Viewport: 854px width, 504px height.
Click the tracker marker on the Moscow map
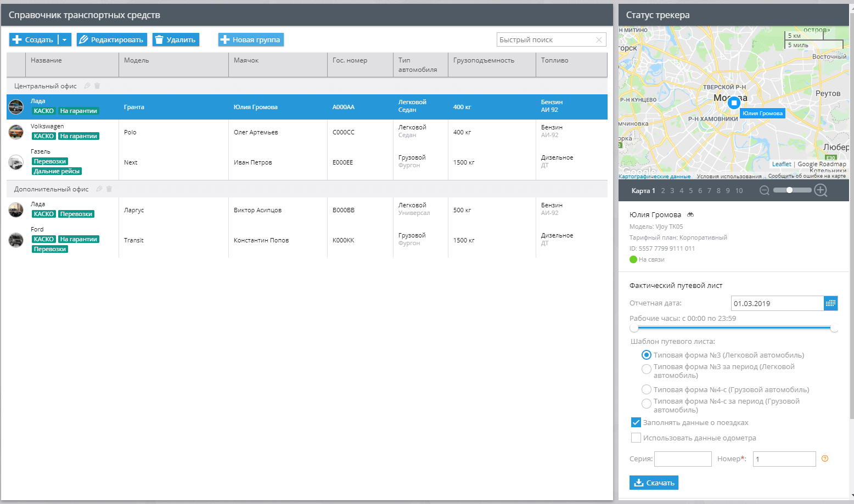(734, 103)
